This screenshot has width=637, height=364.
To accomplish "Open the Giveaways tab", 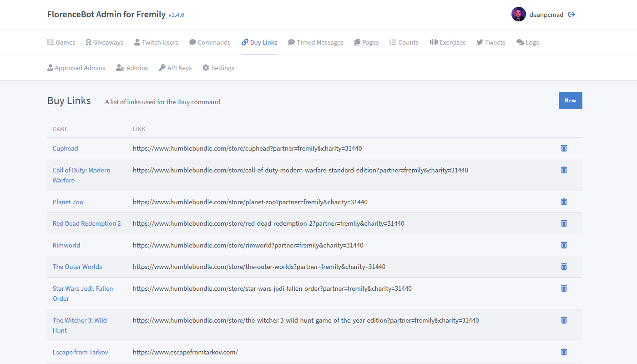I will [x=105, y=42].
